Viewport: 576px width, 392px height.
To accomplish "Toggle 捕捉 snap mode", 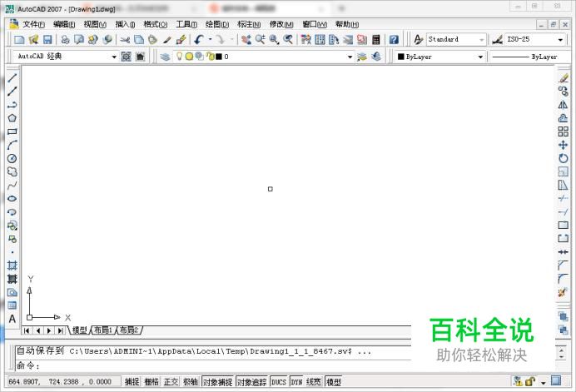I will 132,382.
